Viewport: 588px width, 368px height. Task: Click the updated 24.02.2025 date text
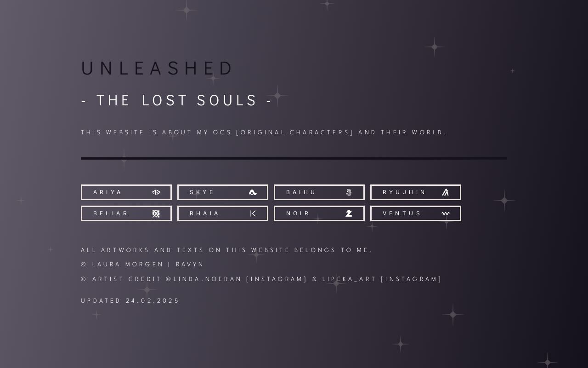(x=130, y=300)
